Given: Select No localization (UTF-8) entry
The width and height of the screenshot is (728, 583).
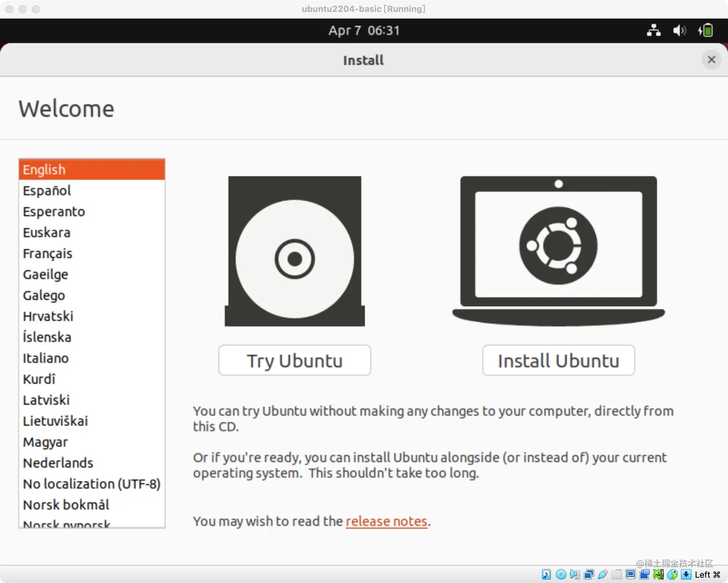Looking at the screenshot, I should (x=92, y=484).
